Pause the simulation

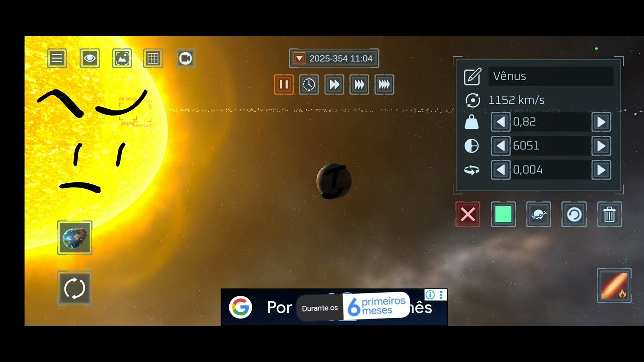284,84
